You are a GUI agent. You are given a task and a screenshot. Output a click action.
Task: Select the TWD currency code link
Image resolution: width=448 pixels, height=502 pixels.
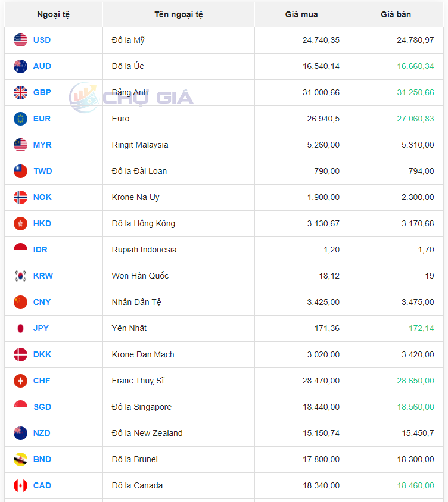click(x=42, y=171)
